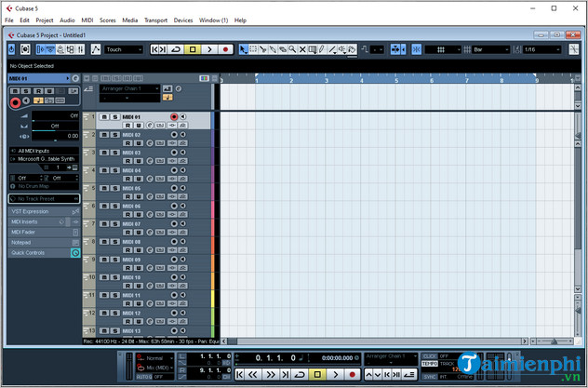Select the Line tool
Image resolution: width=588 pixels, height=388 pixels.
[x=332, y=49]
